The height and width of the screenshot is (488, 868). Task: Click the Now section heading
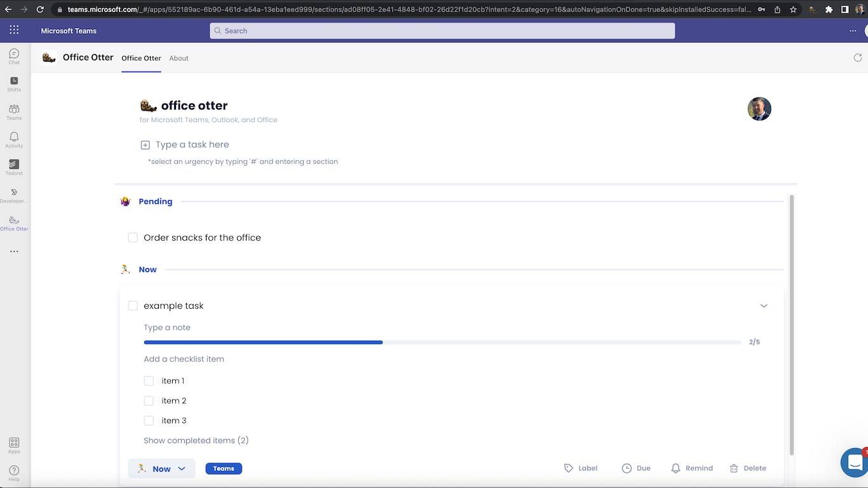tap(147, 269)
